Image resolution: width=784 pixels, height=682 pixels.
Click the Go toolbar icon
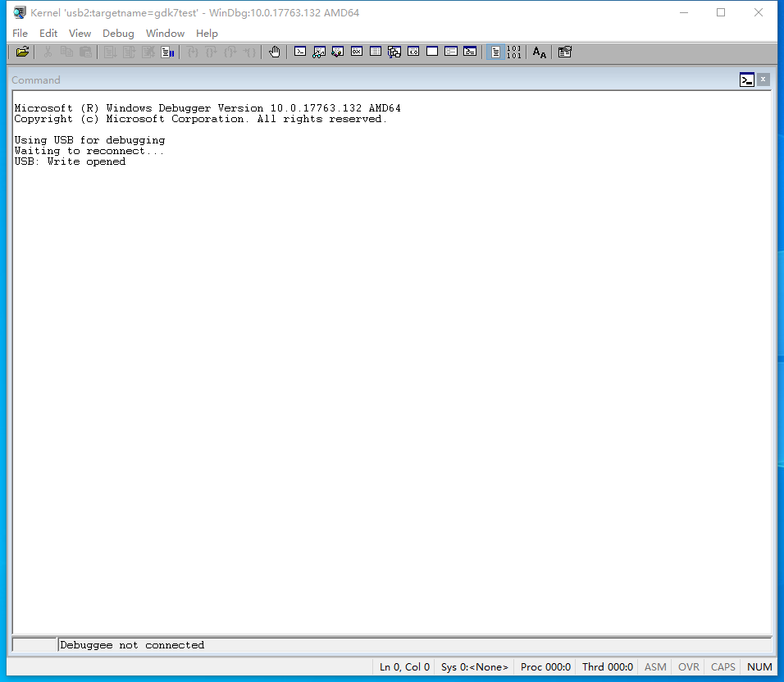pyautogui.click(x=110, y=52)
